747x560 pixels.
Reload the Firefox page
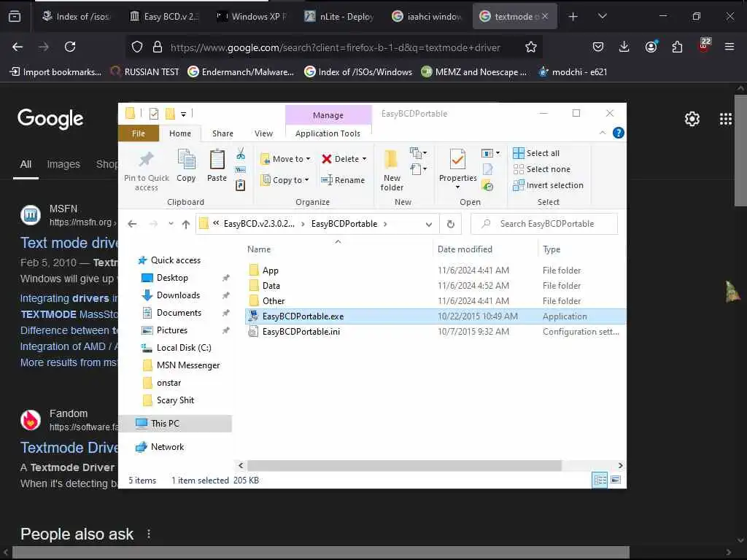(70, 47)
